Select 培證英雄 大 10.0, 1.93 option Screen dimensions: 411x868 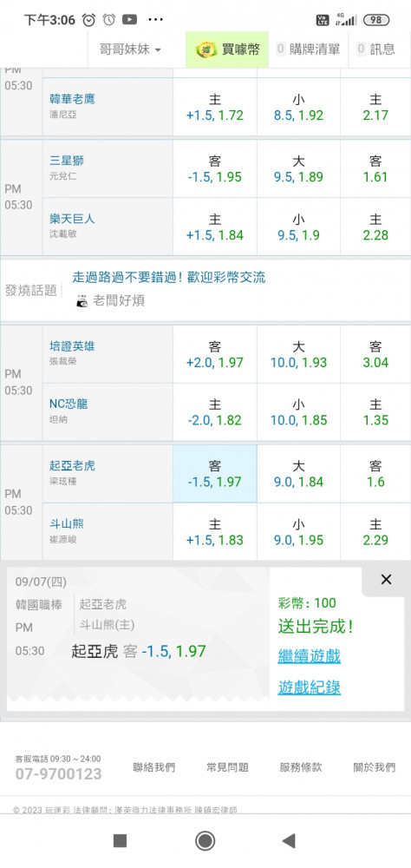click(x=298, y=354)
